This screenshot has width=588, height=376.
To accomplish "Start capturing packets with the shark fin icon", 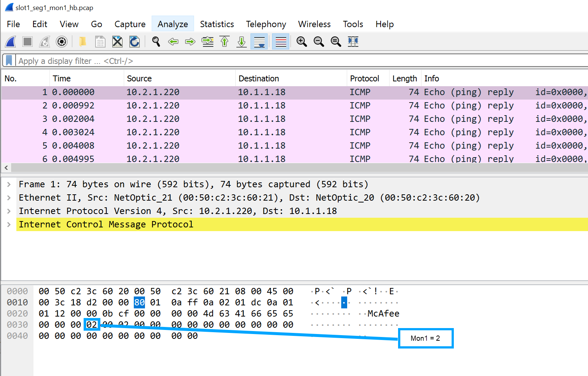I will click(x=11, y=42).
